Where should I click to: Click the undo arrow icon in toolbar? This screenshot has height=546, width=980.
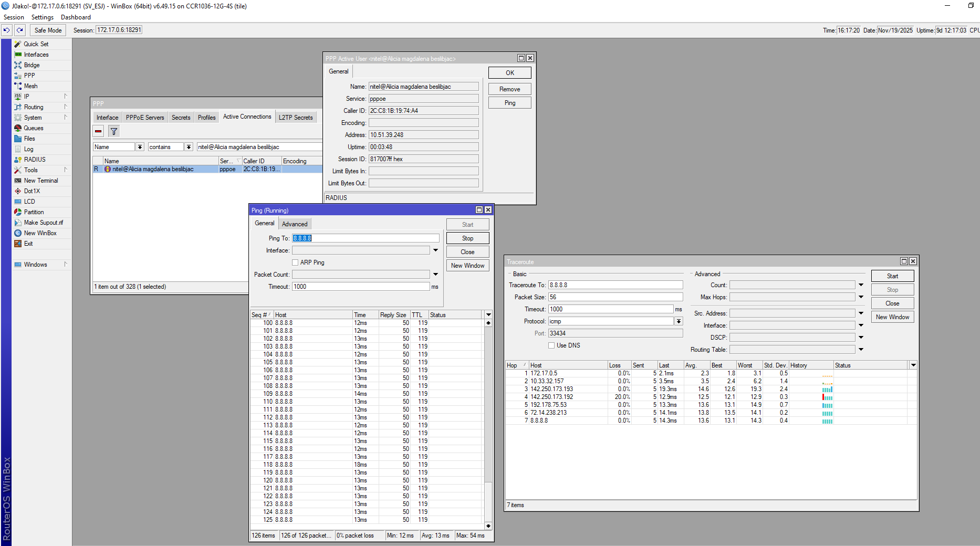[7, 30]
